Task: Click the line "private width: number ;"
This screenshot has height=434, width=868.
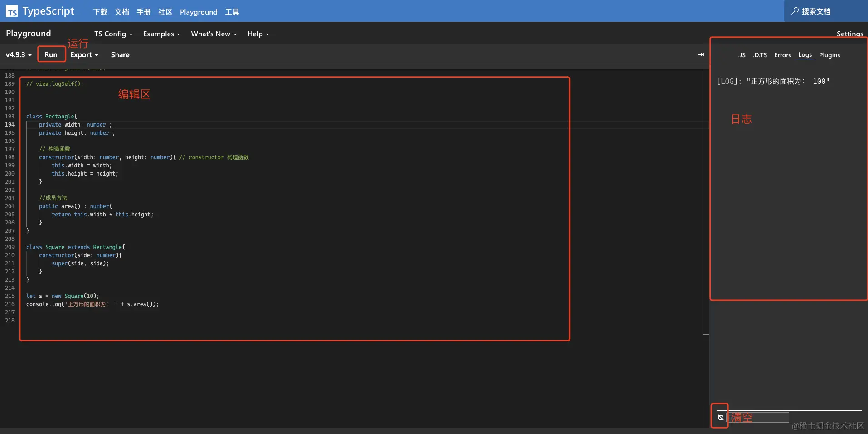Action: (x=75, y=125)
